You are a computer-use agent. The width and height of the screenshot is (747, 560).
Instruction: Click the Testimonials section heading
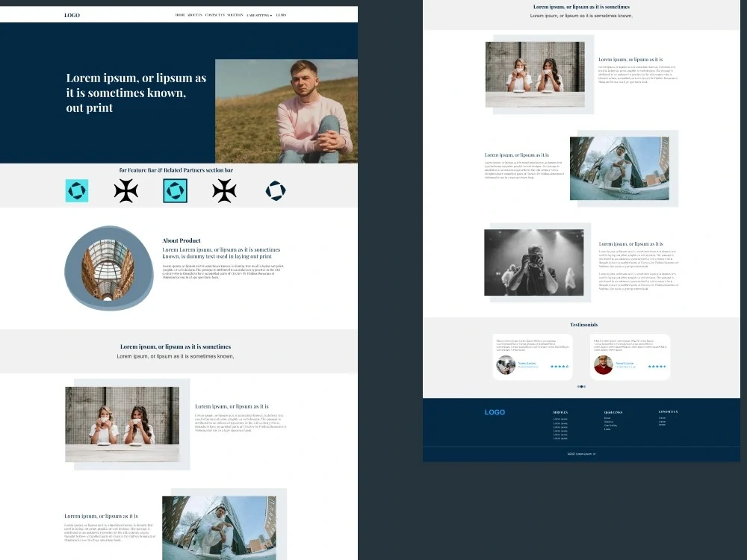[x=584, y=325]
